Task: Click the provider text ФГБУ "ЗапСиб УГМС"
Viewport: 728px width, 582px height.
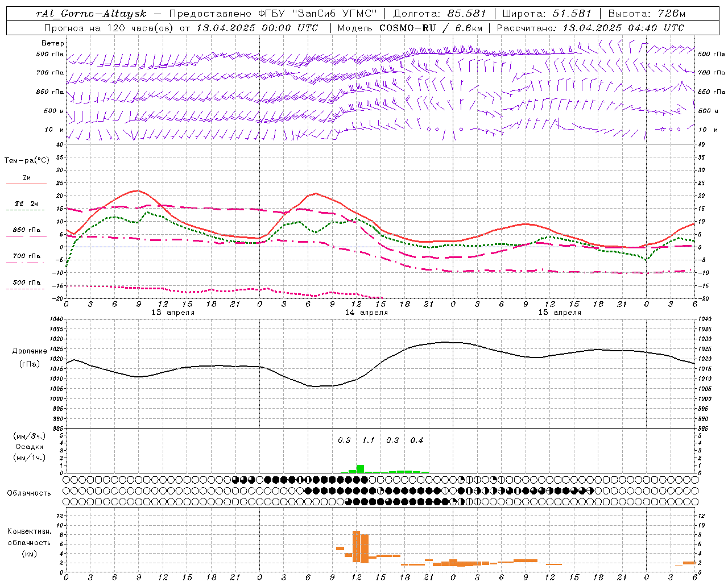Action: [318, 14]
